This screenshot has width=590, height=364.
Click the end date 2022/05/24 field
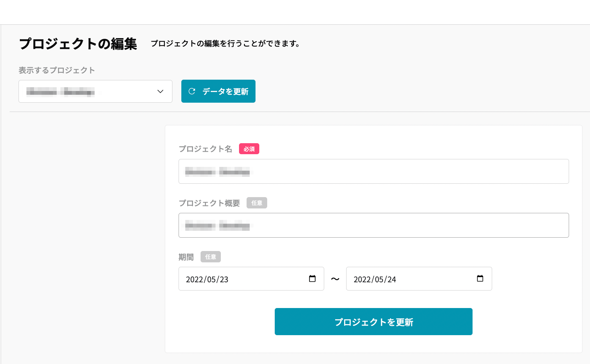pyautogui.click(x=419, y=279)
